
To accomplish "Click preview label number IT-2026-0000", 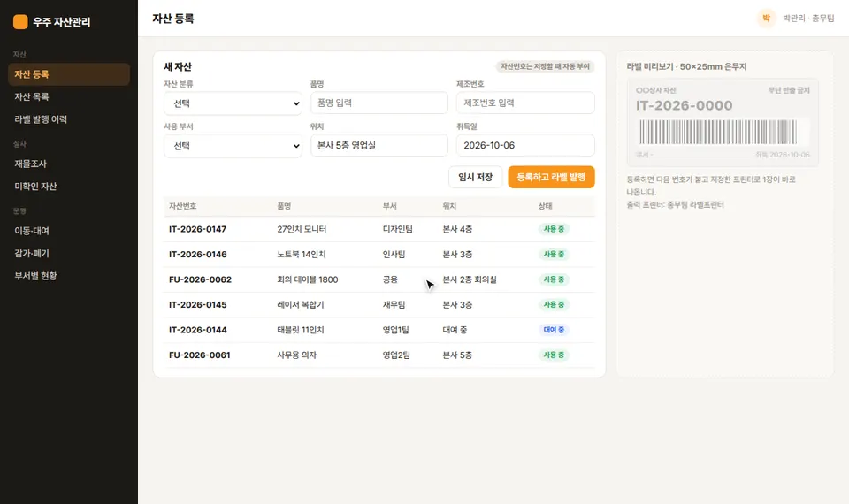I will tap(684, 105).
